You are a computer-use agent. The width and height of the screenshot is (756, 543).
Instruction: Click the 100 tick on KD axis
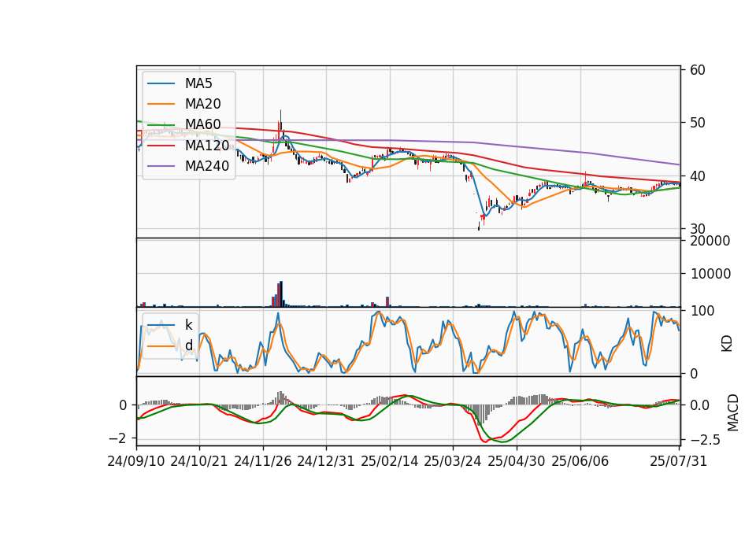pos(702,311)
